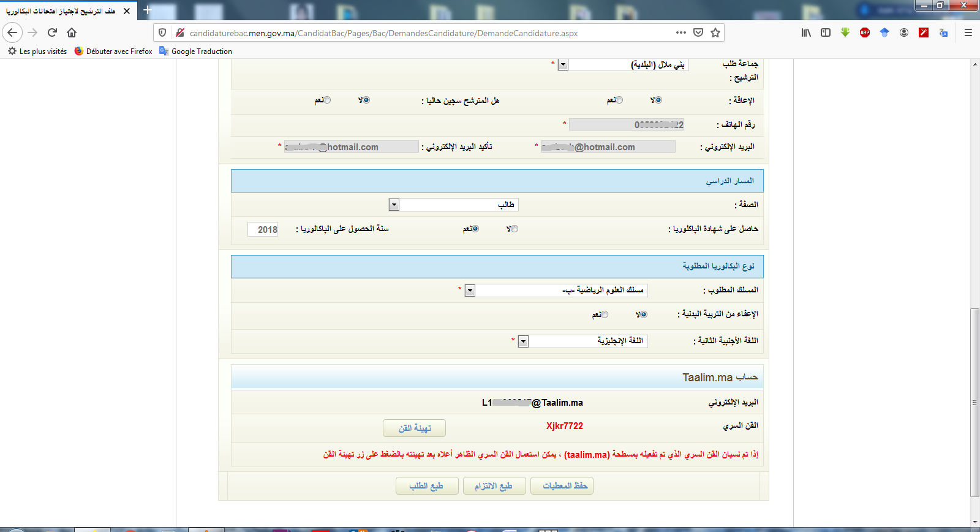
Task: Open the green download arrow extension
Action: click(x=845, y=32)
